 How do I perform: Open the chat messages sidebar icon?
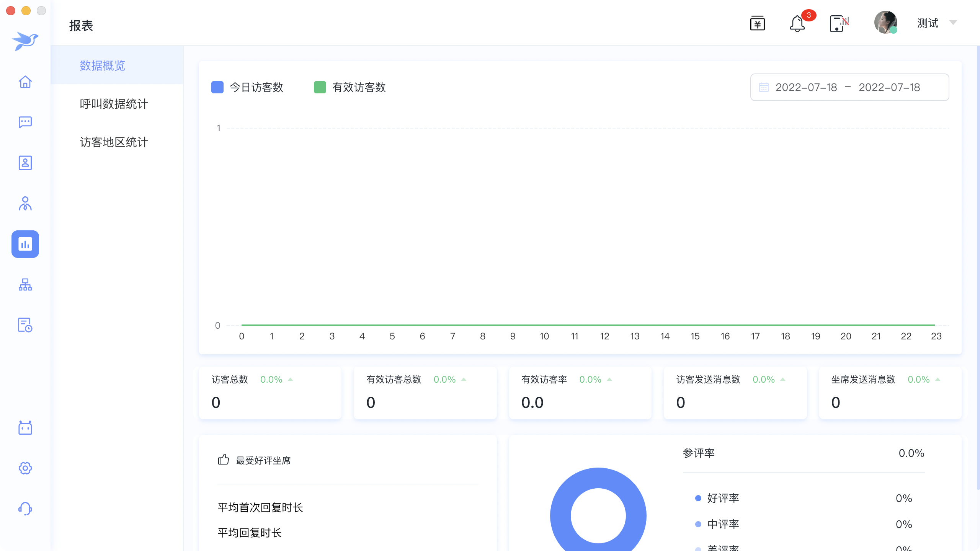(25, 122)
